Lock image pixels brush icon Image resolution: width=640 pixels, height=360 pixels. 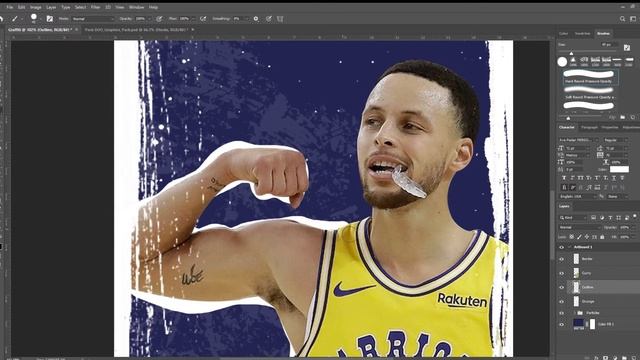click(x=579, y=237)
